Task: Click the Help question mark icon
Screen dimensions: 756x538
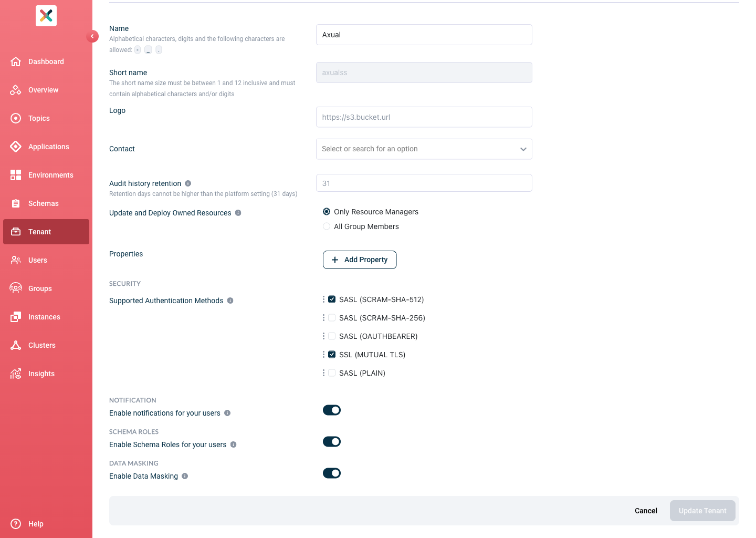Action: (x=16, y=524)
